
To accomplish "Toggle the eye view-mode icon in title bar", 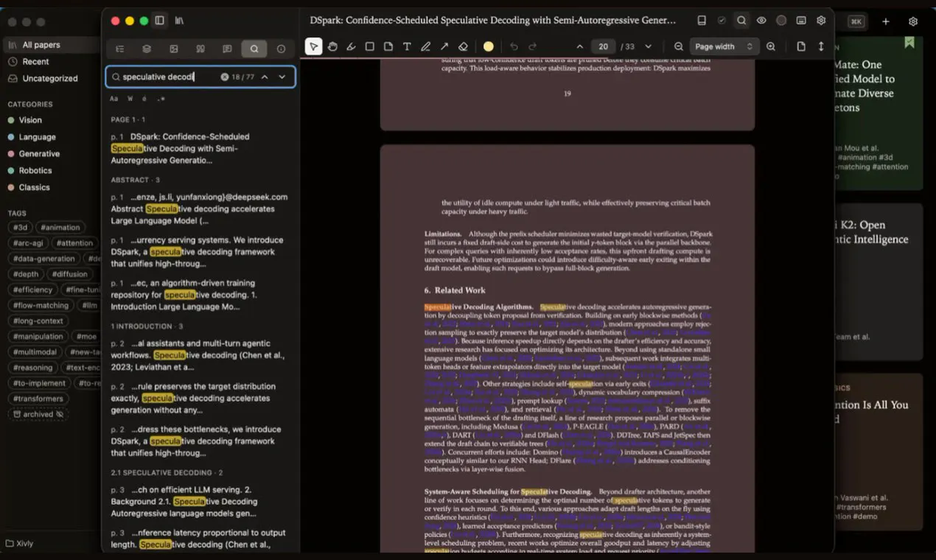I will 761,21.
